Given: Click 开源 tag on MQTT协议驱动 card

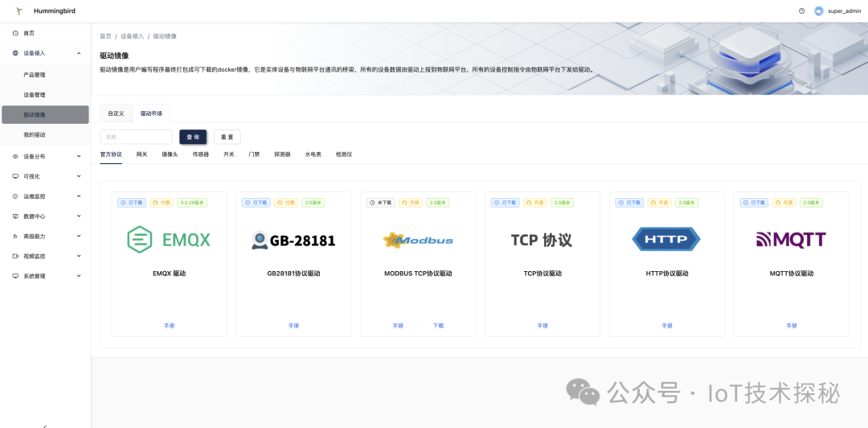Looking at the screenshot, I should tap(784, 203).
